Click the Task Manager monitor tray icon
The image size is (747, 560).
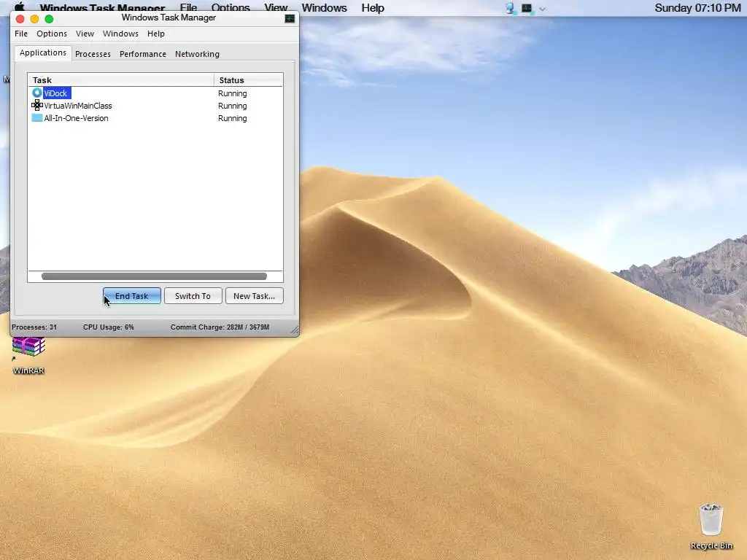(527, 8)
